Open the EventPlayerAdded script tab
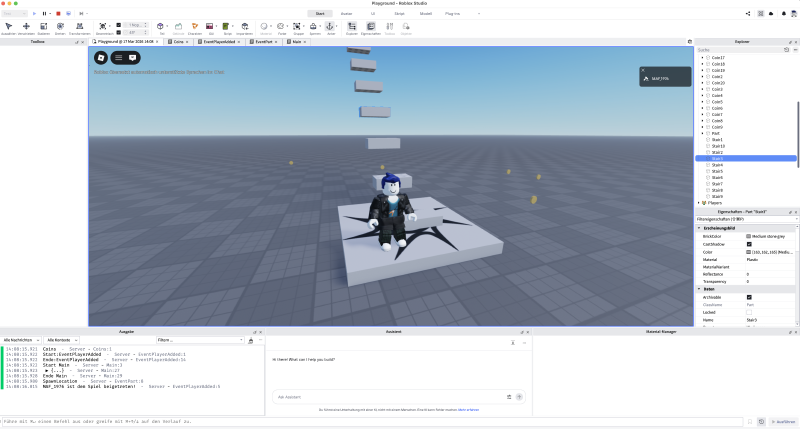This screenshot has width=800, height=436. tap(219, 42)
